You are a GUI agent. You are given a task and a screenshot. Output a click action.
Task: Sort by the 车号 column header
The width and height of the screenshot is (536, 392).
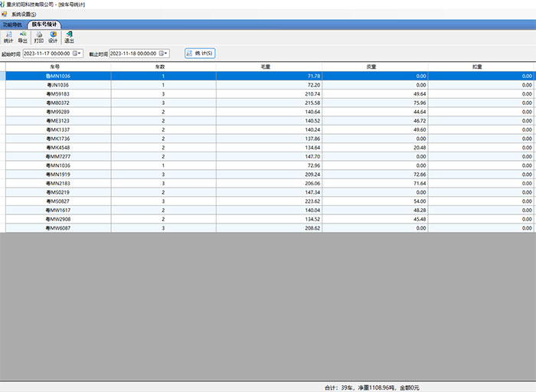click(58, 67)
